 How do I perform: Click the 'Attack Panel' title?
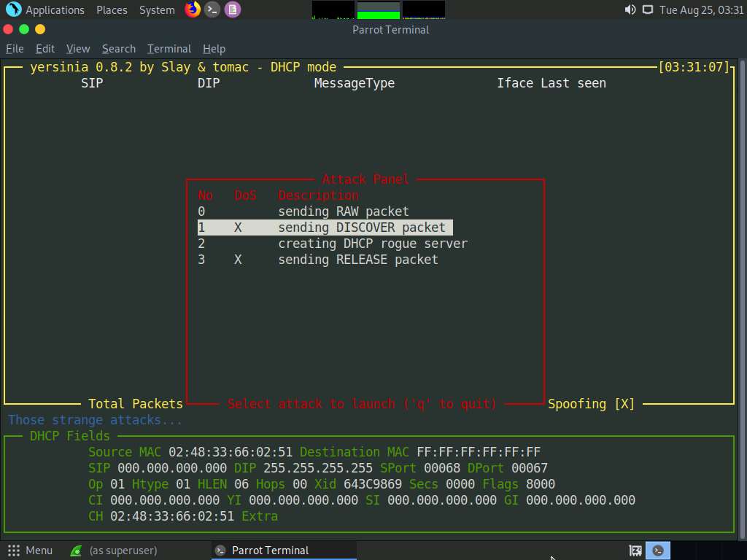pyautogui.click(x=365, y=179)
